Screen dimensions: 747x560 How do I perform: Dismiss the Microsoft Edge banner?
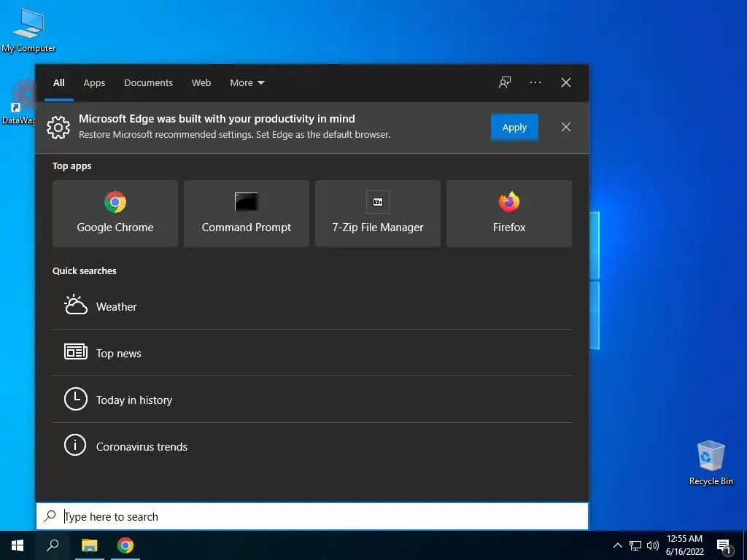pos(565,127)
